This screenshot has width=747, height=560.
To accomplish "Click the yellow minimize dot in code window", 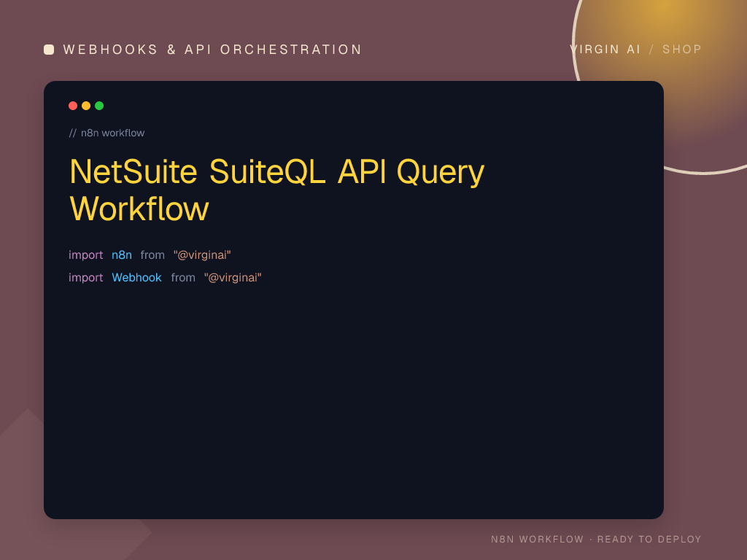I will point(86,106).
